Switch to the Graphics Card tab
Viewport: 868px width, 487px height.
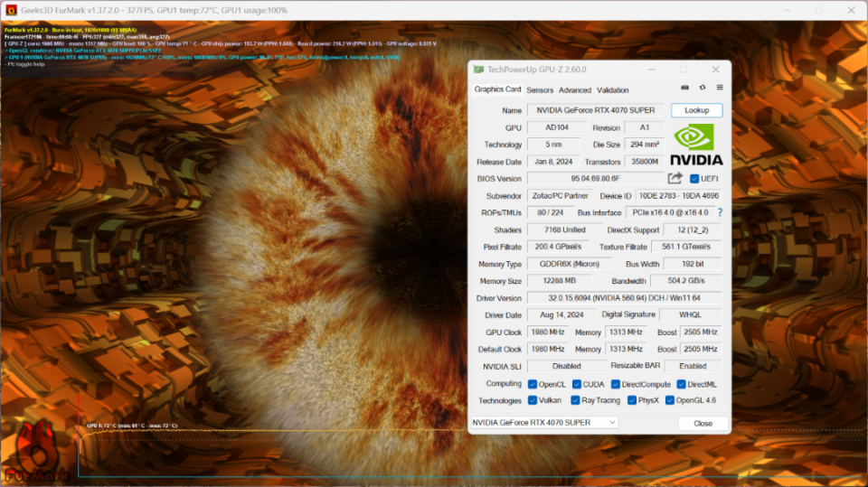[497, 89]
